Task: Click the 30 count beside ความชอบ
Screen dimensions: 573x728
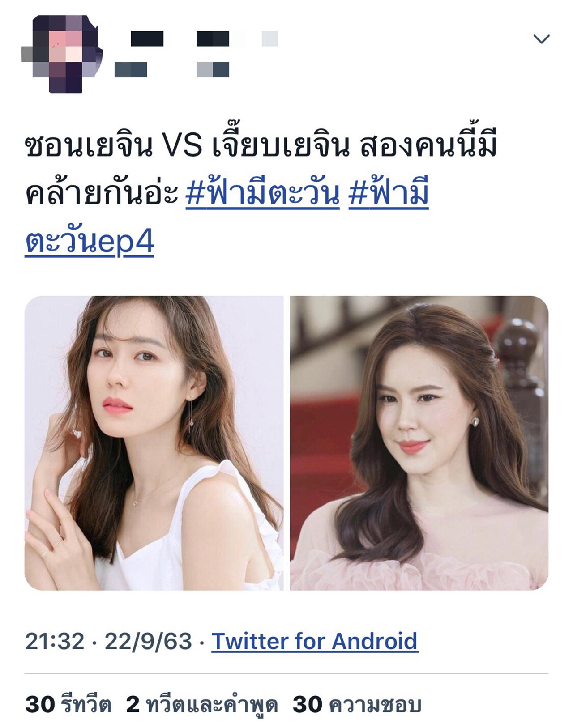Action: 307,705
